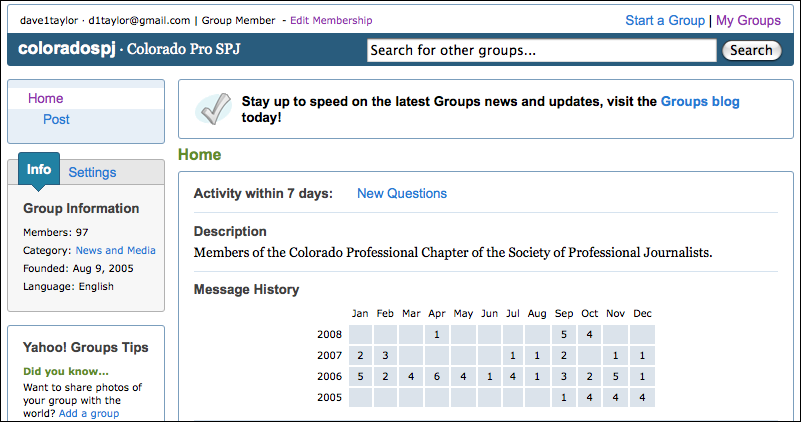This screenshot has width=801, height=422.
Task: Open January 2007 message count 2
Action: pos(360,356)
